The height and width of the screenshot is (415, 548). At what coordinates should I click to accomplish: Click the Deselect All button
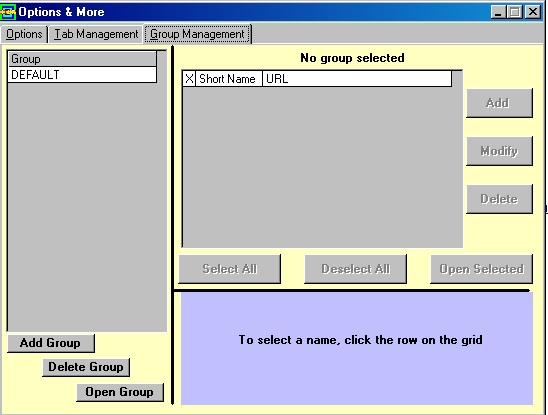click(x=355, y=269)
